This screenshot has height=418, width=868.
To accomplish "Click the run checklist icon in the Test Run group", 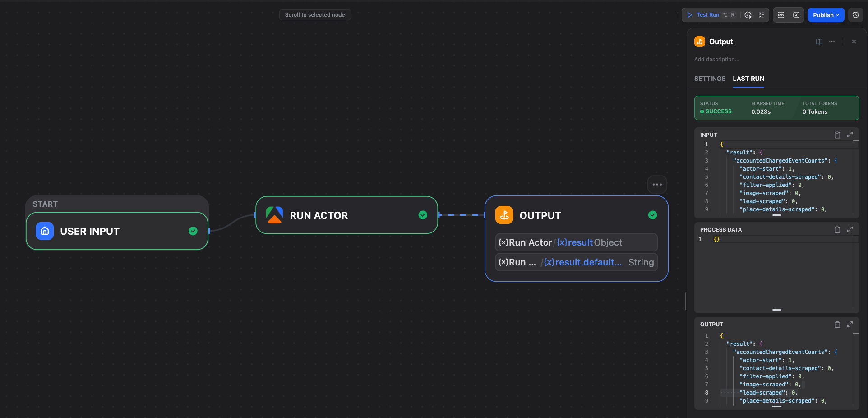I will click(x=762, y=15).
